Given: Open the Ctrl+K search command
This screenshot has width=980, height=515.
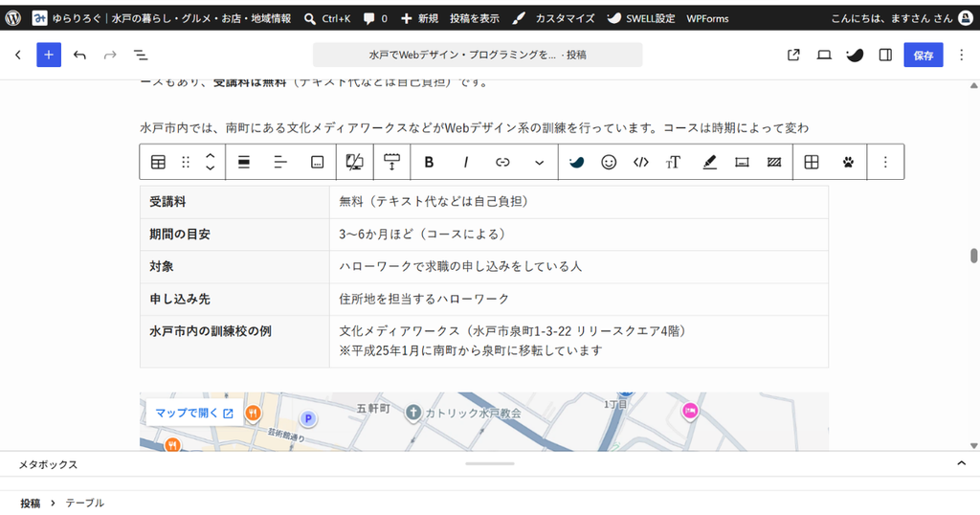Looking at the screenshot, I should pyautogui.click(x=327, y=18).
